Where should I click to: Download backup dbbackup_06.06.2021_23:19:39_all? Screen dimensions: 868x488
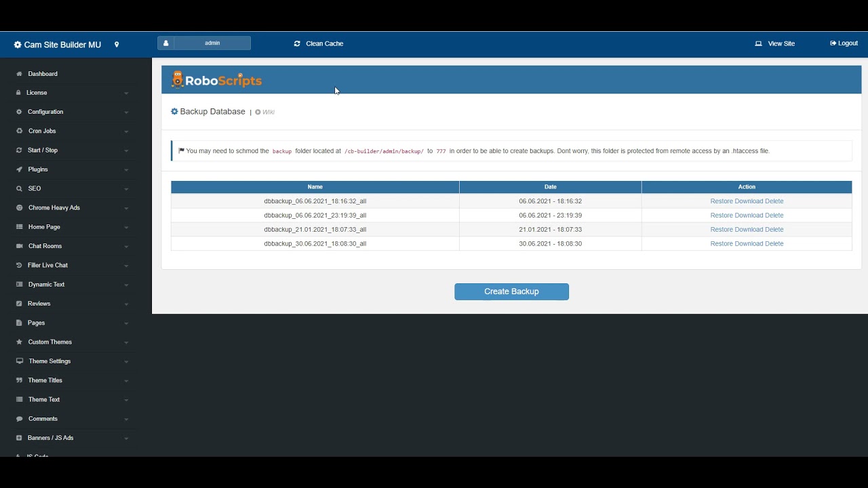click(x=749, y=216)
